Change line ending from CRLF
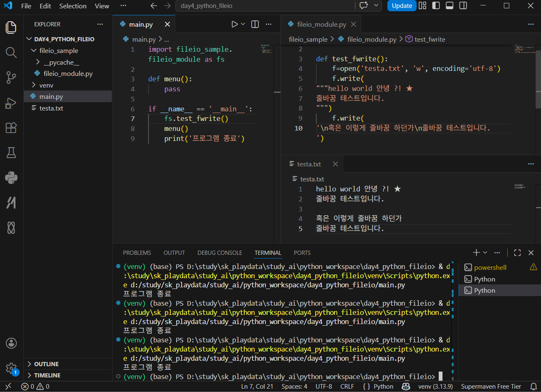The width and height of the screenshot is (541, 392). coord(347,387)
